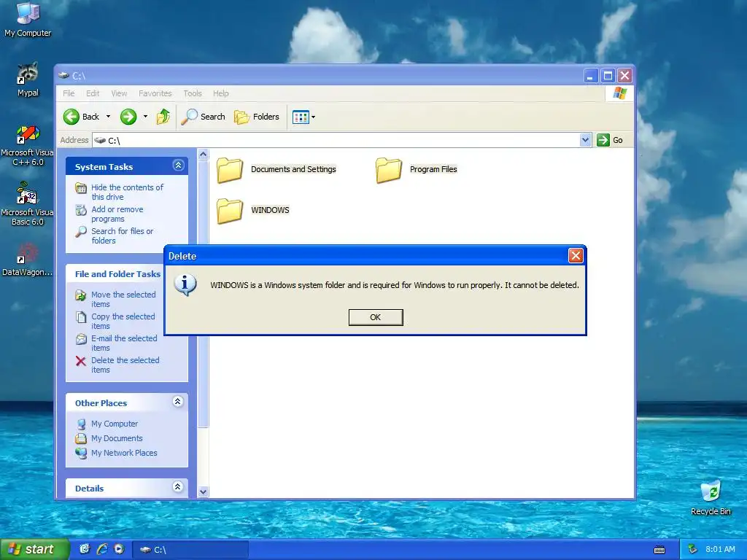The image size is (747, 560).
Task: Toggle the Folders pane button
Action: pos(257,117)
